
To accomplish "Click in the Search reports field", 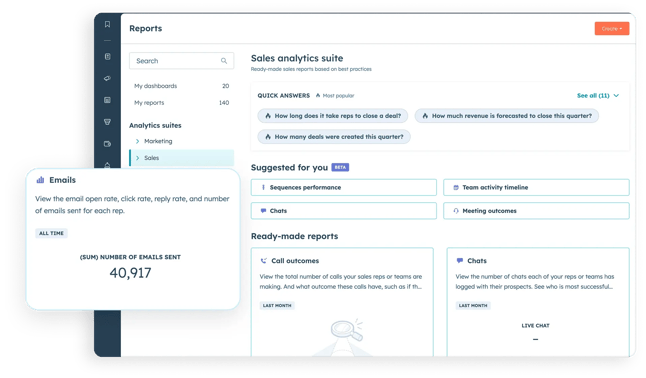I will click(181, 61).
